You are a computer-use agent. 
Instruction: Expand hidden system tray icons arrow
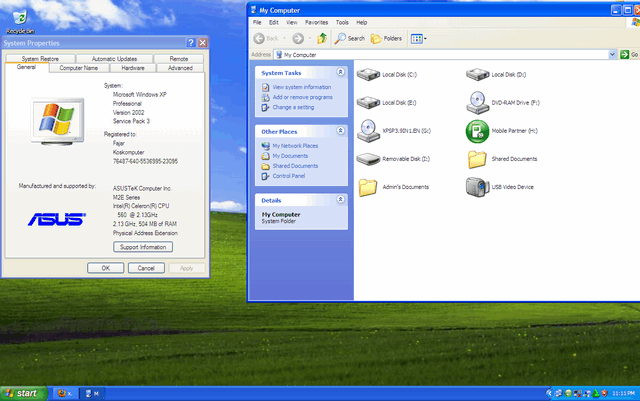click(x=549, y=393)
